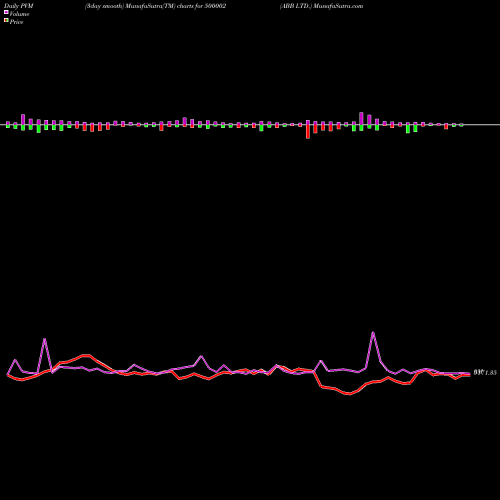The width and height of the screenshot is (500, 500).
Task: Click the tallest magenta volume line peak
Action: 373,332
